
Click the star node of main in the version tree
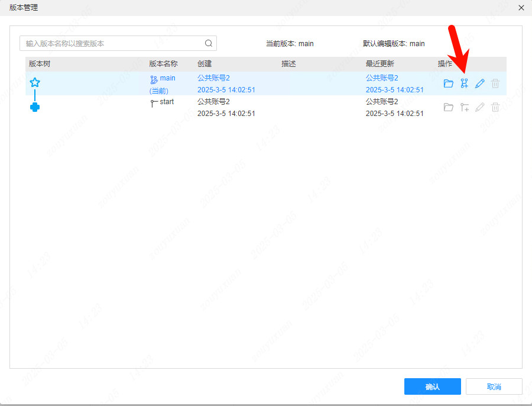[35, 82]
